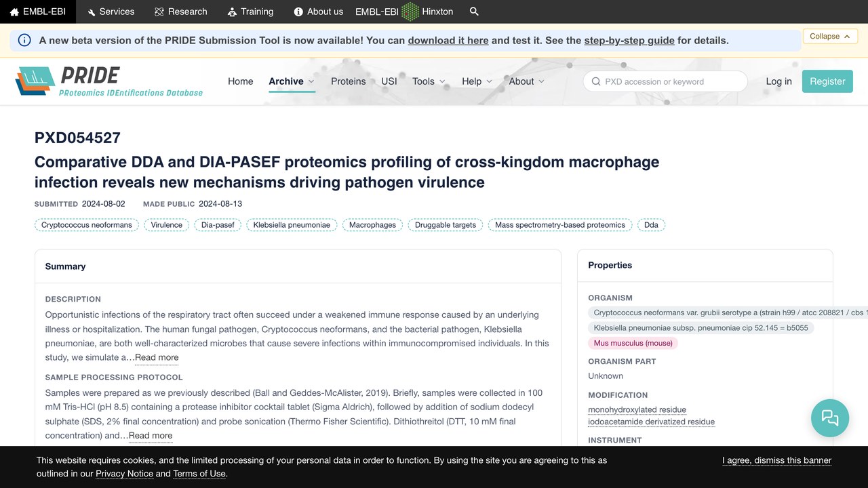This screenshot has height=488, width=868.
Task: Select the Cryptococcus neoformans keyword tag
Action: tap(87, 225)
